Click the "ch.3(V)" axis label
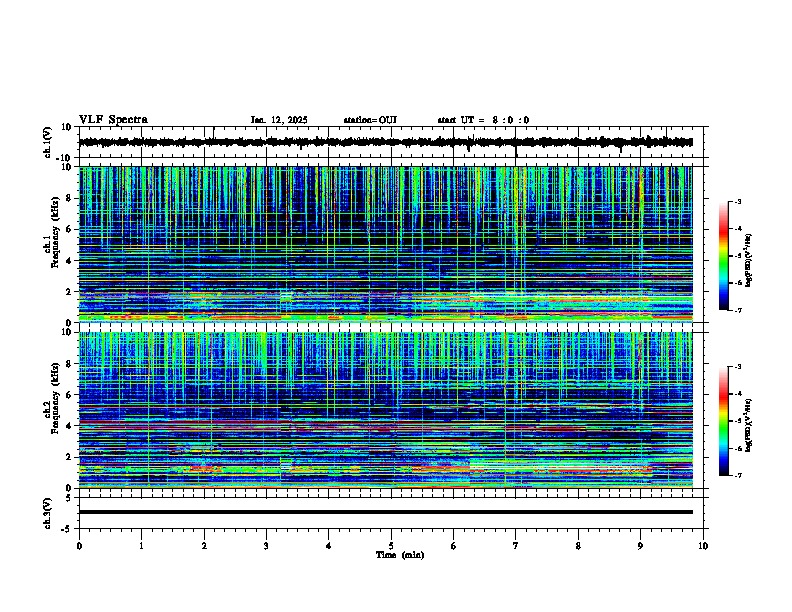The image size is (792, 612). tap(47, 513)
